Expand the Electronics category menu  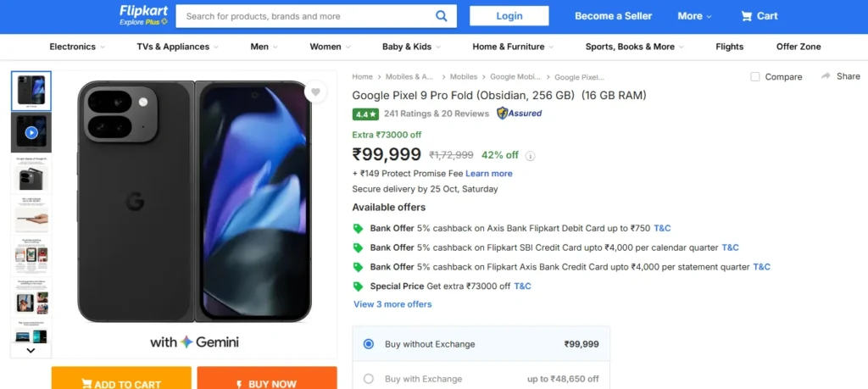pyautogui.click(x=77, y=47)
